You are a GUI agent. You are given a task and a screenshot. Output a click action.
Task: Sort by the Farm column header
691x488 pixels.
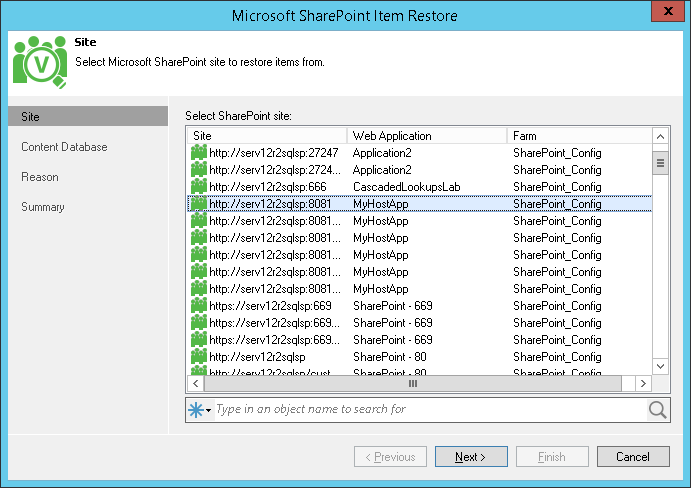(x=580, y=136)
